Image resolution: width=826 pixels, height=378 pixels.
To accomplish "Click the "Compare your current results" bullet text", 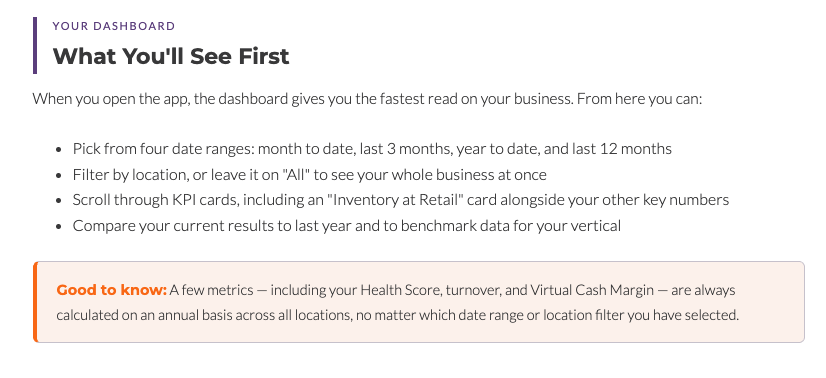I will point(347,226).
